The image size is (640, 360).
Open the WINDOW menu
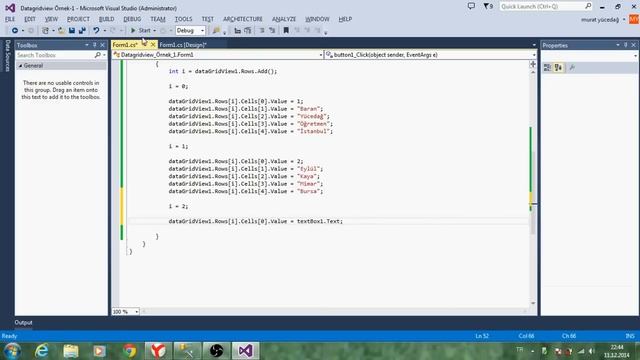click(317, 19)
